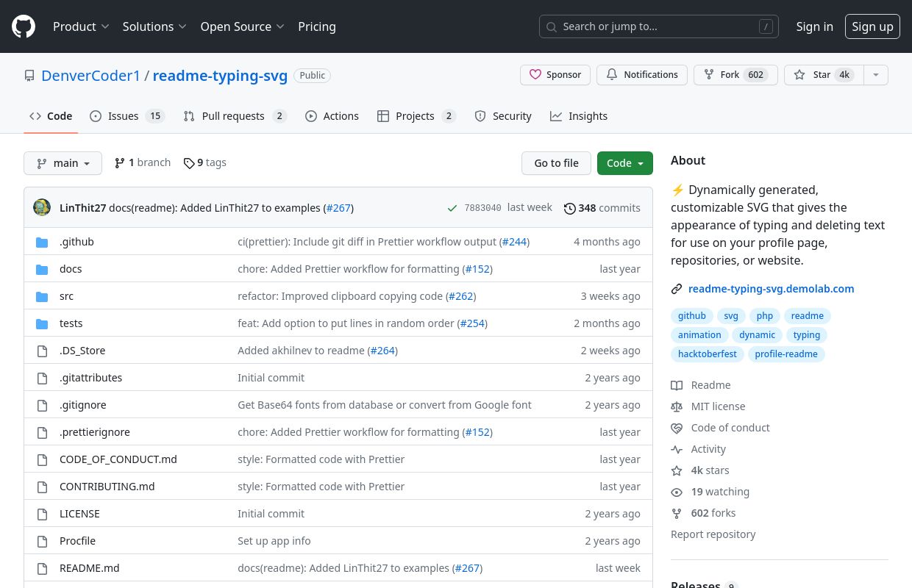Expand the green Code dropdown button

pyautogui.click(x=625, y=163)
